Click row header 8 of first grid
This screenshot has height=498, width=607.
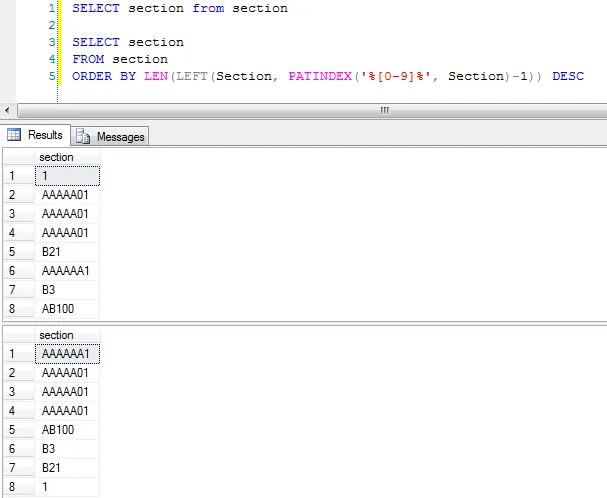coord(19,309)
